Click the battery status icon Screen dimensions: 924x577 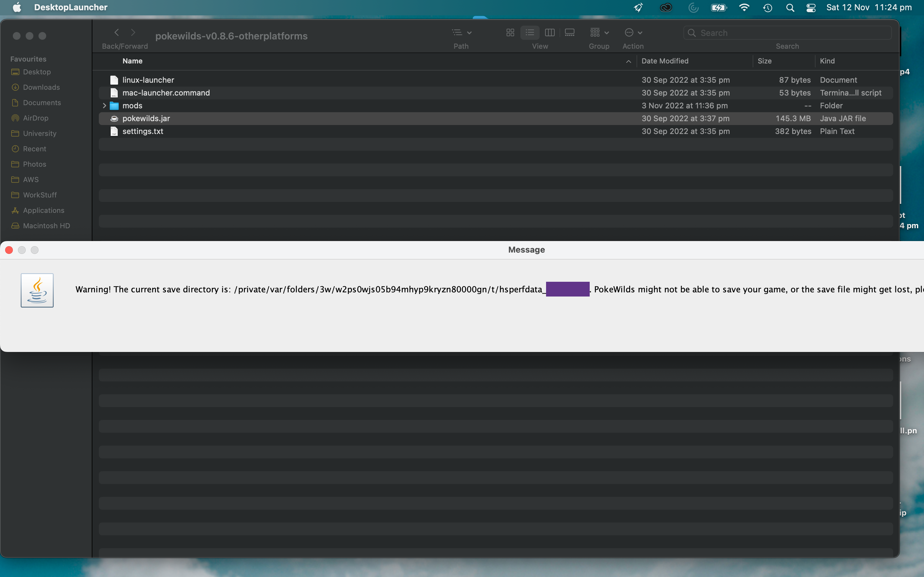(718, 7)
